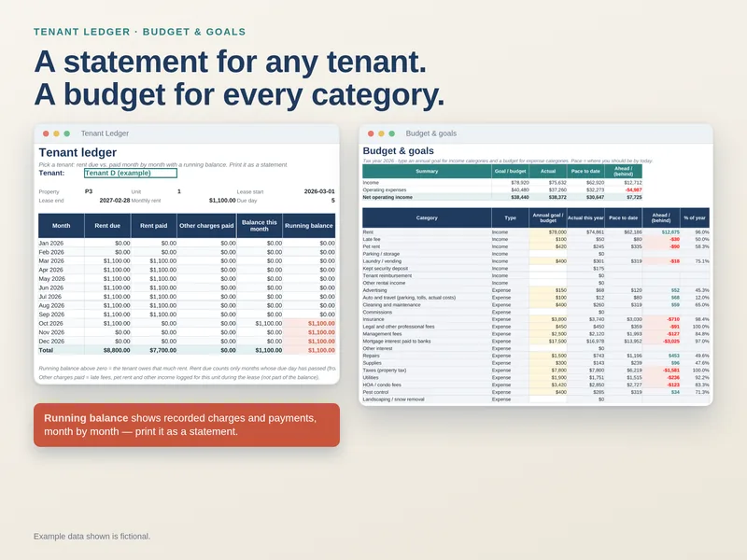The image size is (747, 560).
Task: Click the HOA / condo fees category row
Action: 536,385
